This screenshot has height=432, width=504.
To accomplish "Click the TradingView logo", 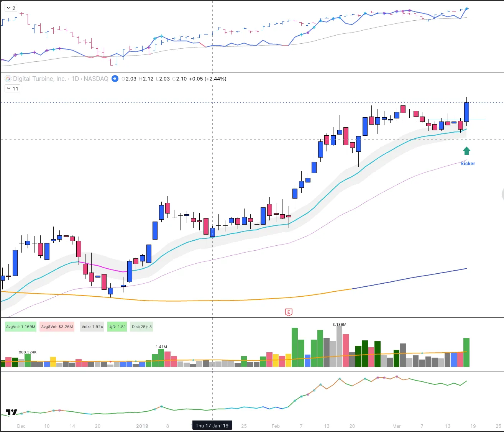I will [11, 412].
